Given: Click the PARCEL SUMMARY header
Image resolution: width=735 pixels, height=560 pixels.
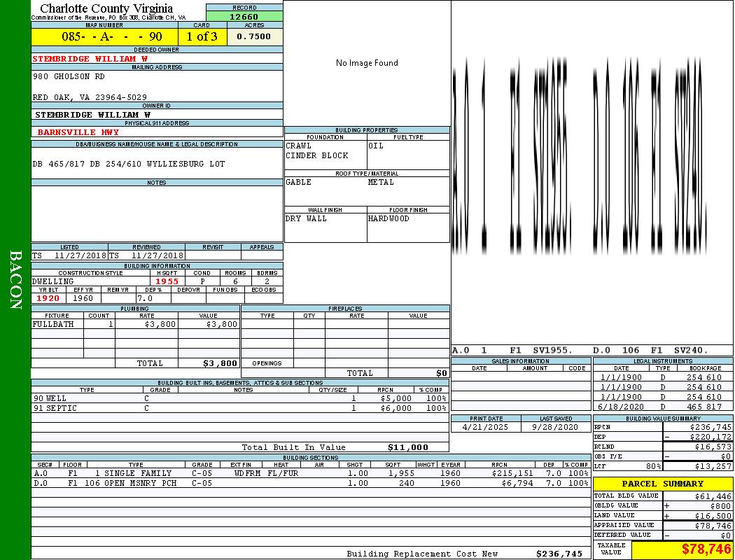Looking at the screenshot, I should click(x=663, y=484).
